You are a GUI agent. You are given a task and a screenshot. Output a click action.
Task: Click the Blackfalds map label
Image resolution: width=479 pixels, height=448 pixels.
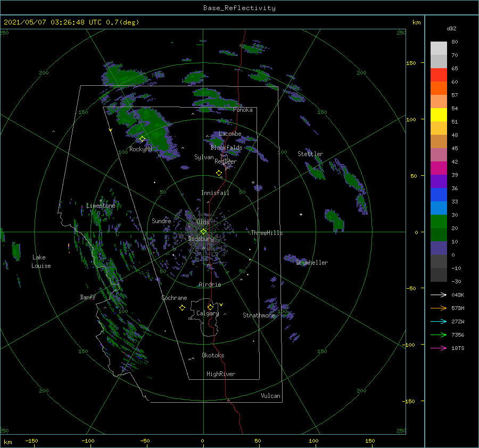pos(226,148)
